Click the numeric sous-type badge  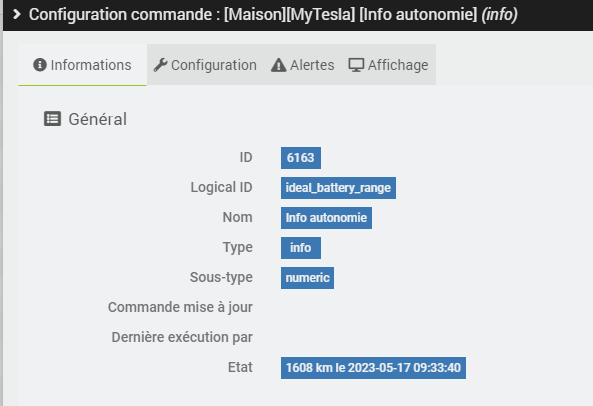tap(307, 278)
